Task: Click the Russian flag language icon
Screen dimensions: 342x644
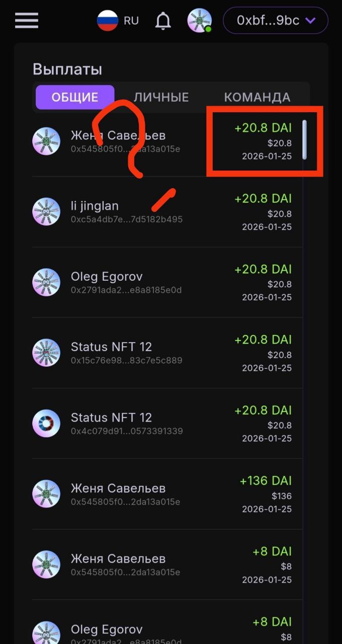Action: click(108, 21)
